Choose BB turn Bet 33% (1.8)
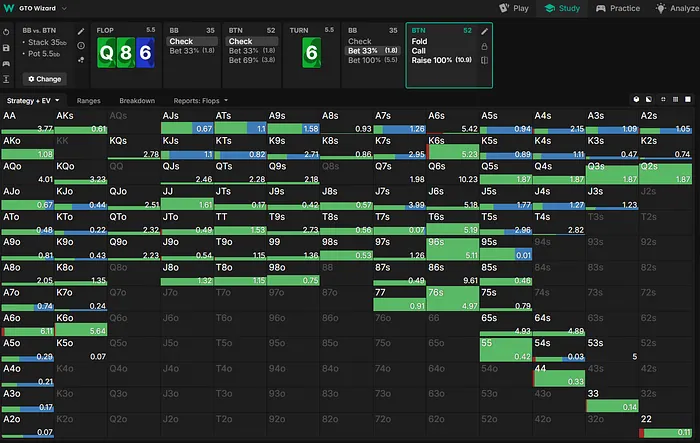 [x=373, y=50]
